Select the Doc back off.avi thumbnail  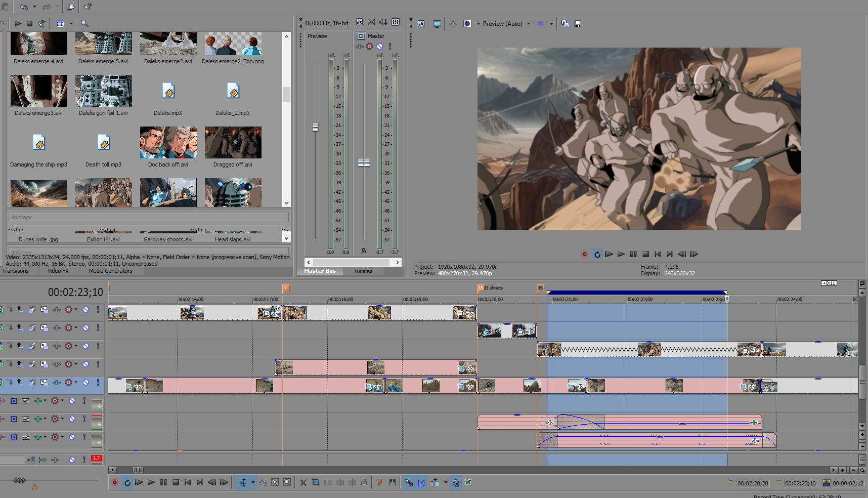168,143
